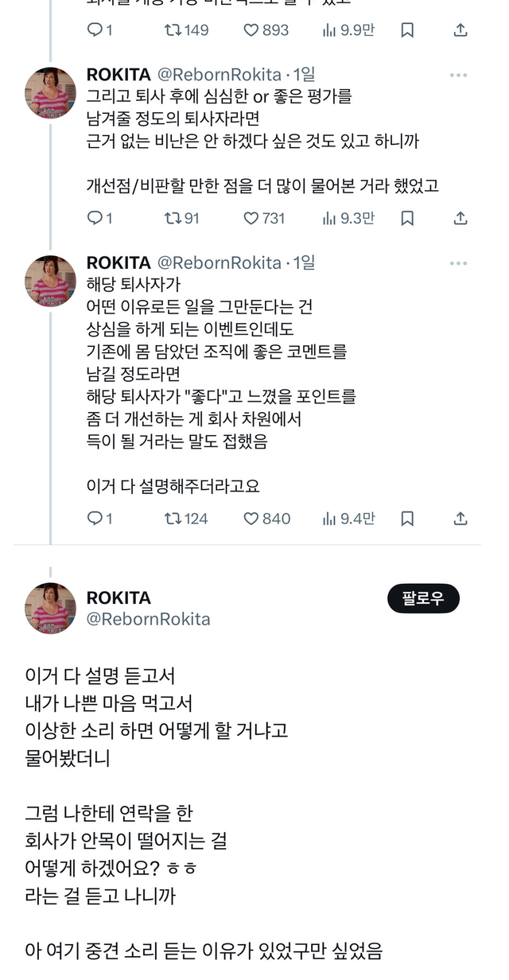This screenshot has height=980, width=509.
Task: Share the tweet with 9.4만 views
Action: click(460, 519)
